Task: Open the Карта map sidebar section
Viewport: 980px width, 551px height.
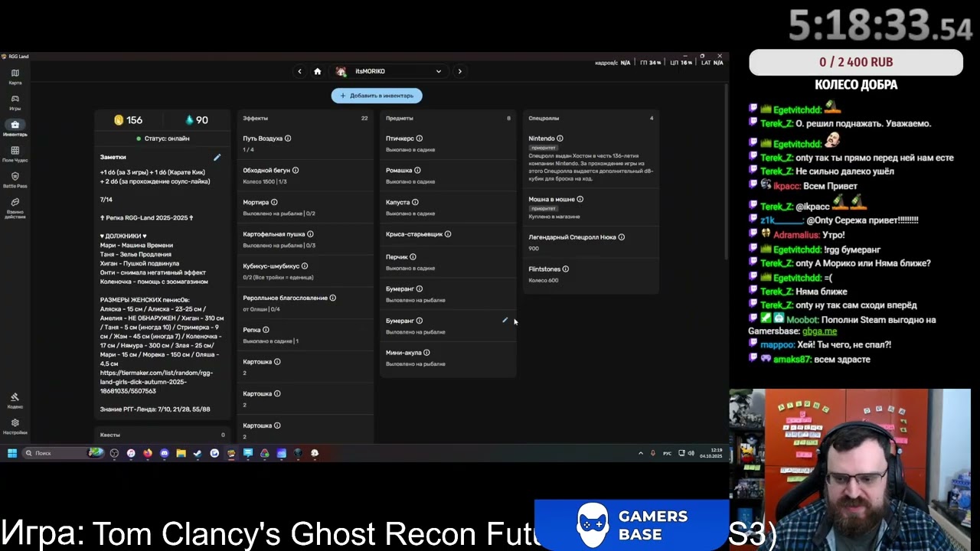Action: (x=15, y=77)
